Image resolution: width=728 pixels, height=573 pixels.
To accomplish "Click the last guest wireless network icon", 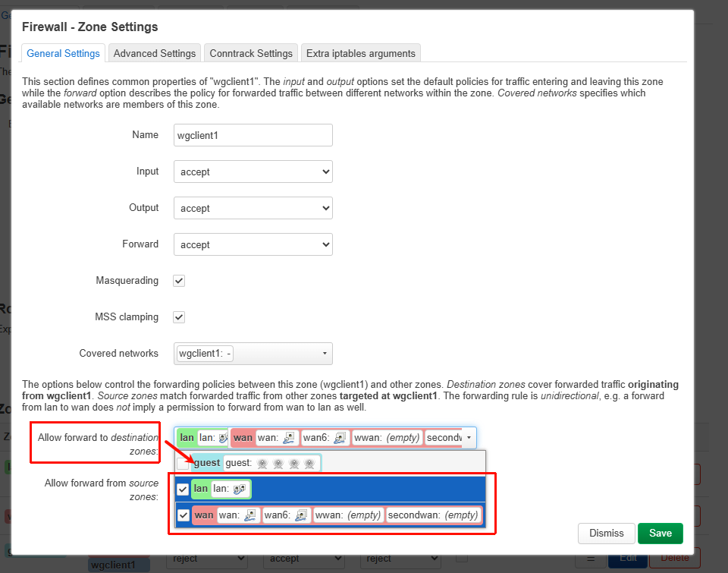I will 309,463.
